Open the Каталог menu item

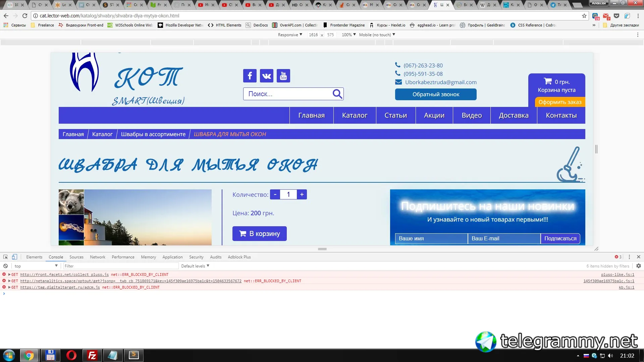coord(355,115)
